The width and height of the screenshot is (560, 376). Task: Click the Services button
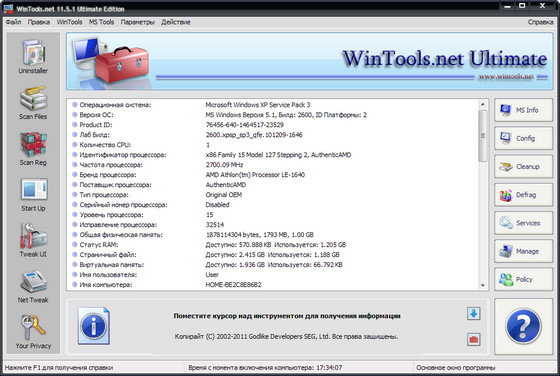point(524,223)
